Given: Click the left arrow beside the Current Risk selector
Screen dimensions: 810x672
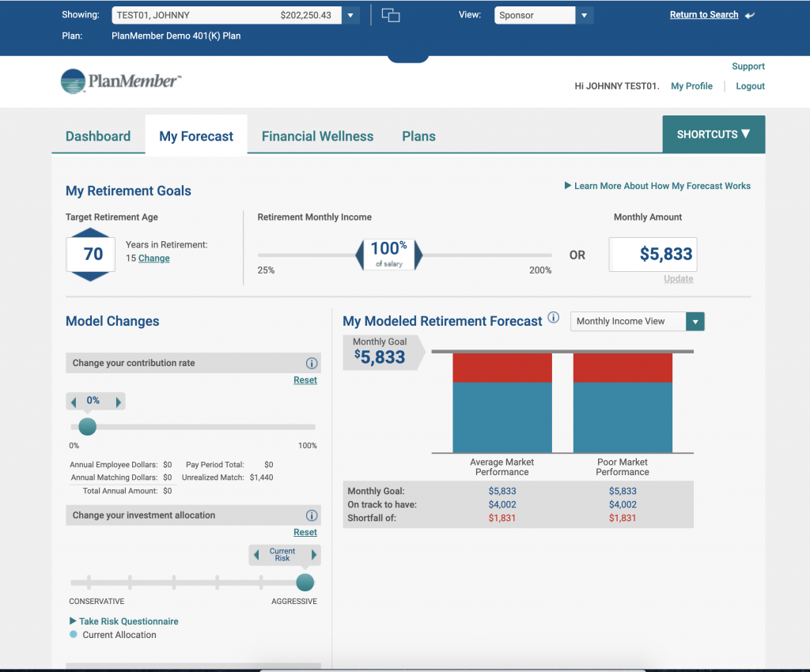Looking at the screenshot, I should 255,555.
